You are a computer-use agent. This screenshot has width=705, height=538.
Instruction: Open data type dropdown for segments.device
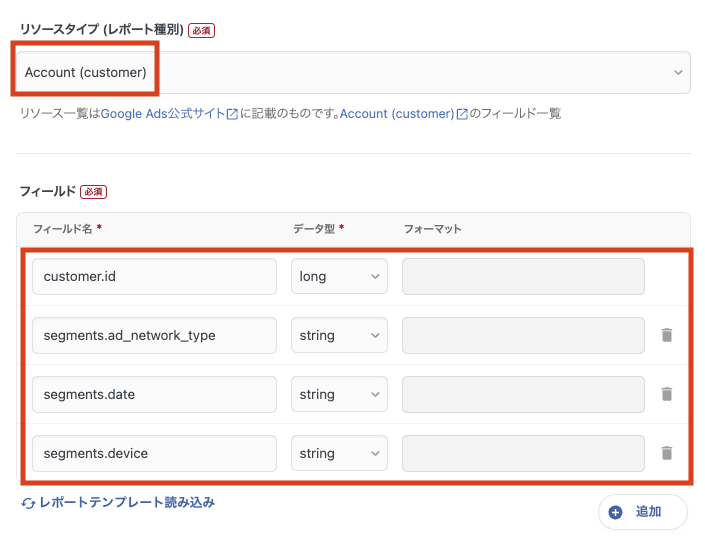click(339, 453)
